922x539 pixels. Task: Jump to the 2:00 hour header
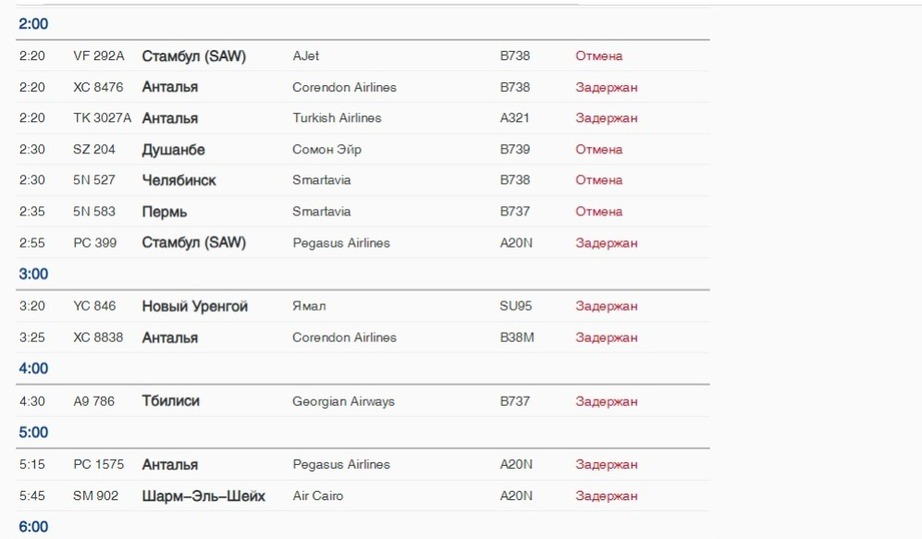[34, 24]
